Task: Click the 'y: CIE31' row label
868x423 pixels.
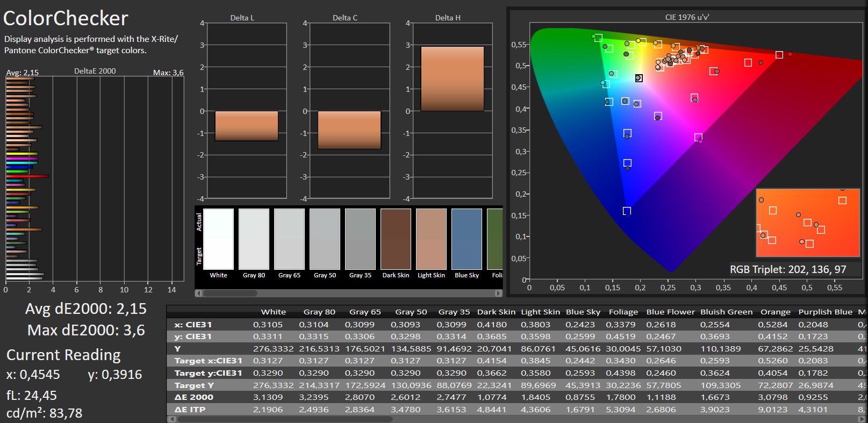Action: 193,336
